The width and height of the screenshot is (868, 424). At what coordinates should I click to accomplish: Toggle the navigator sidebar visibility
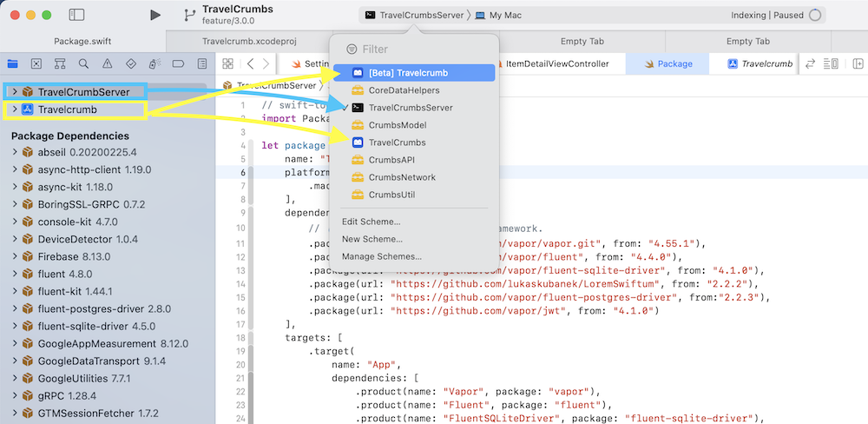click(x=76, y=15)
